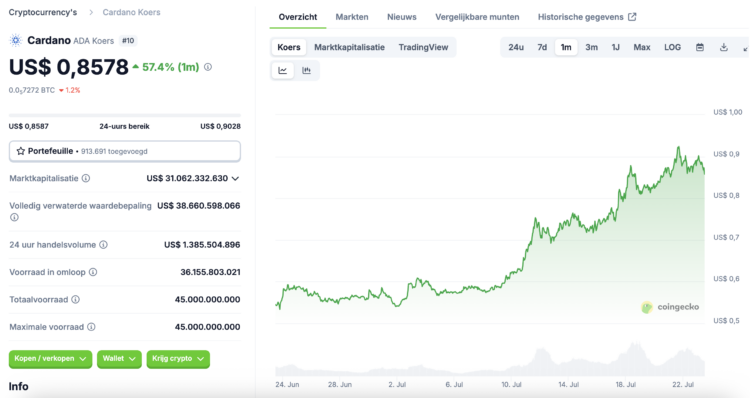This screenshot has width=750, height=398.
Task: Click volume value US$ 1.385.504.896
Action: click(202, 244)
